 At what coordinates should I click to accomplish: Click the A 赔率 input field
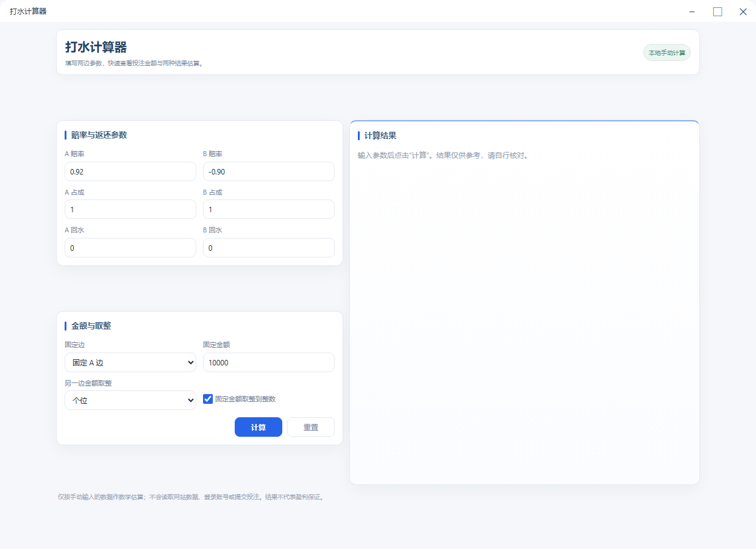(130, 171)
